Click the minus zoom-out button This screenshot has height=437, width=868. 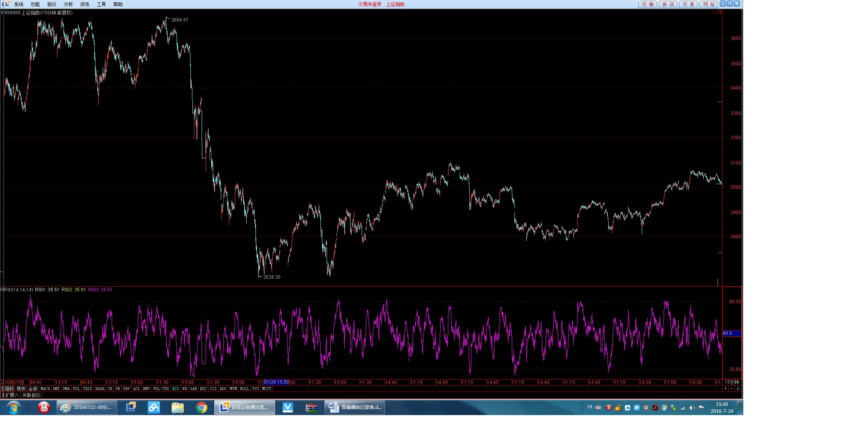point(731,389)
